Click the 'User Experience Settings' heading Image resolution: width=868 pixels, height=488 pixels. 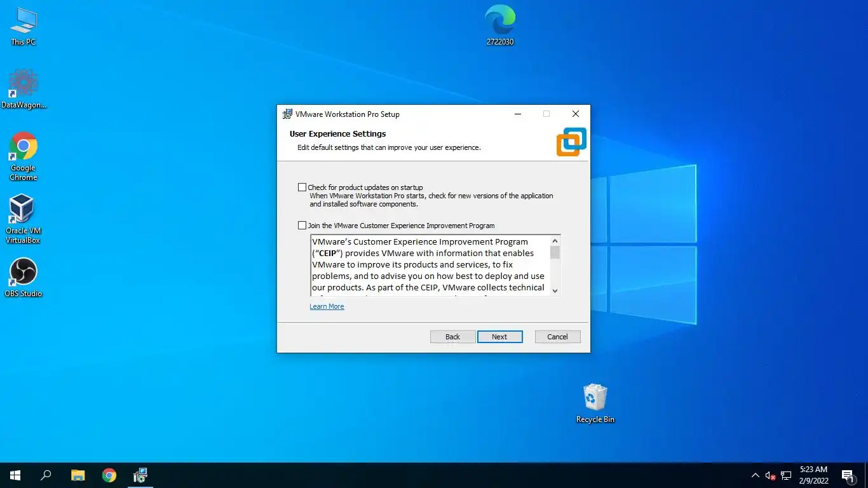[337, 134]
